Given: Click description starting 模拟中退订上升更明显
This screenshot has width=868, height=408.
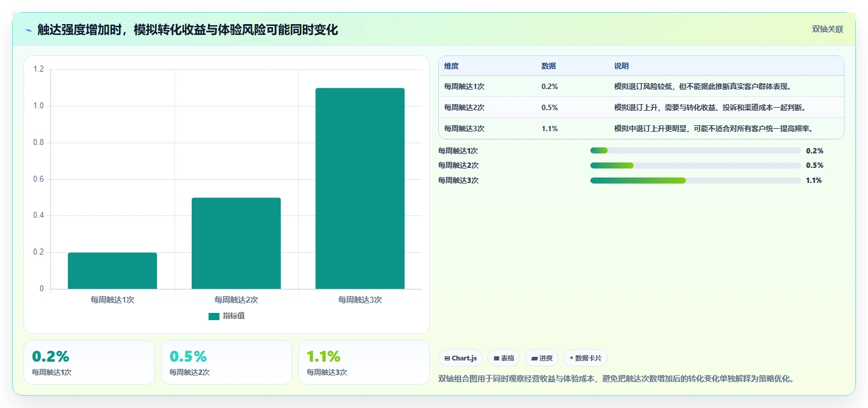Looking at the screenshot, I should click(x=714, y=129).
